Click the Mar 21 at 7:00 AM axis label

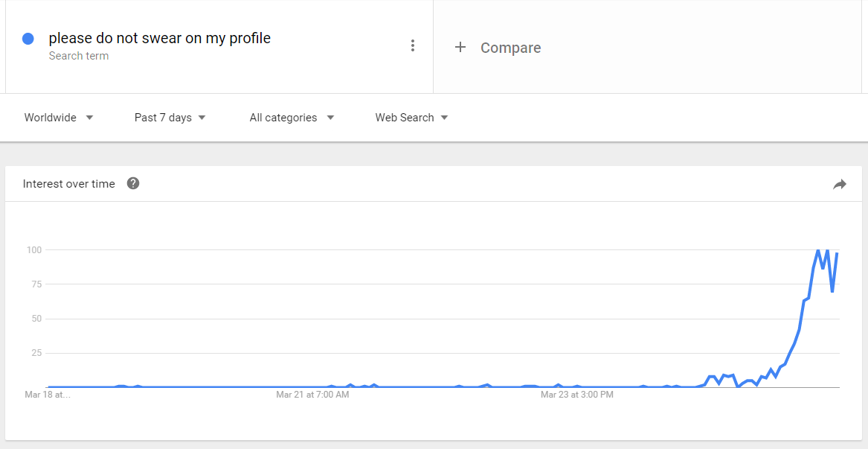[312, 395]
